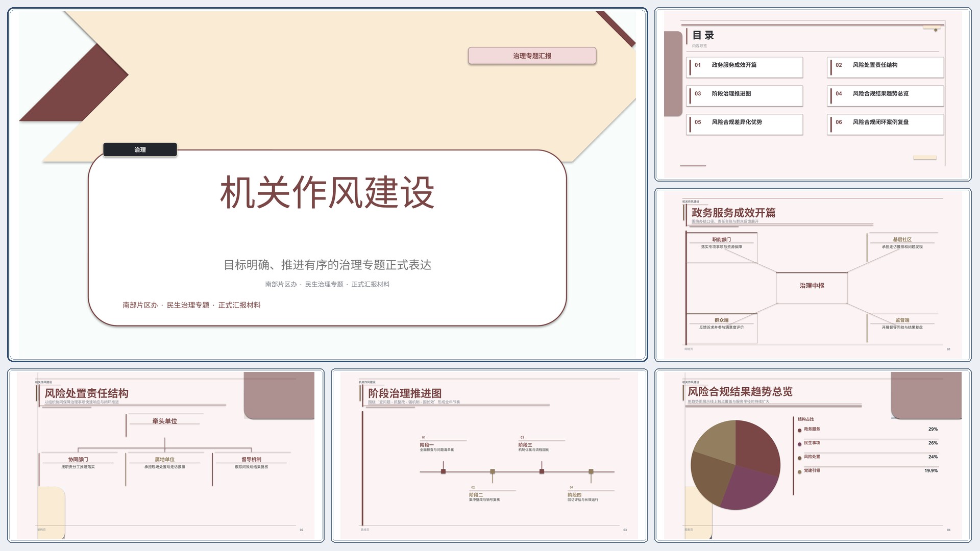Click contents entry 04 风险合规结果趋势总览

coord(886,95)
